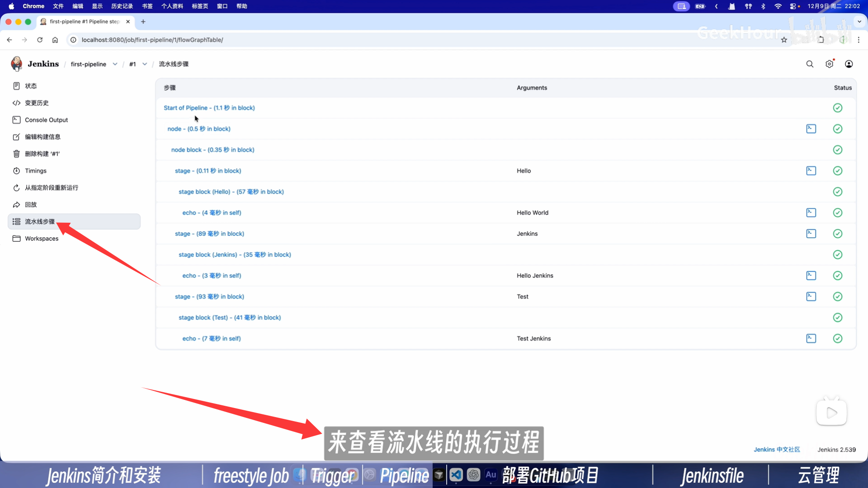Screen dimensions: 868x488
Task: Click the user account profile icon
Action: click(849, 64)
